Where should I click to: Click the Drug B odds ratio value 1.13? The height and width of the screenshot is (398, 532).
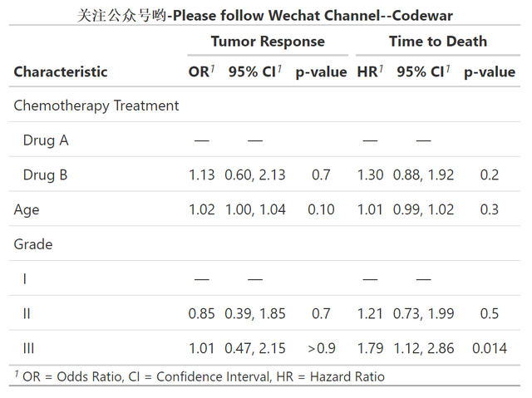click(x=202, y=175)
